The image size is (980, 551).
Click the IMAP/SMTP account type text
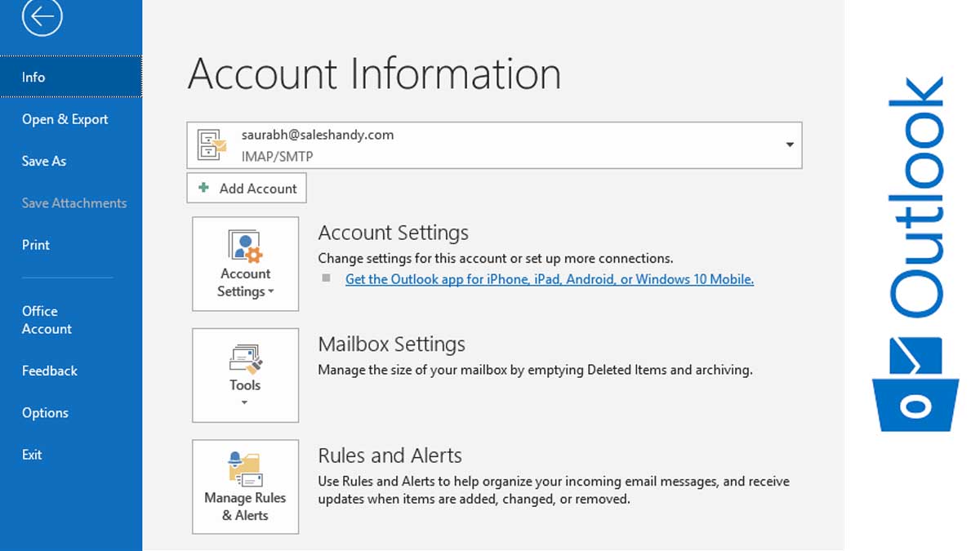(x=277, y=156)
